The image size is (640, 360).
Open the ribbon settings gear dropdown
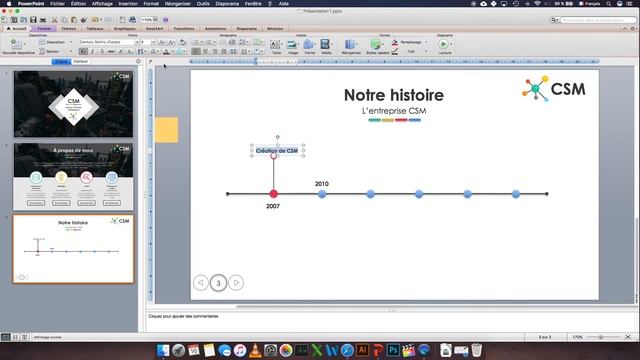pos(633,29)
